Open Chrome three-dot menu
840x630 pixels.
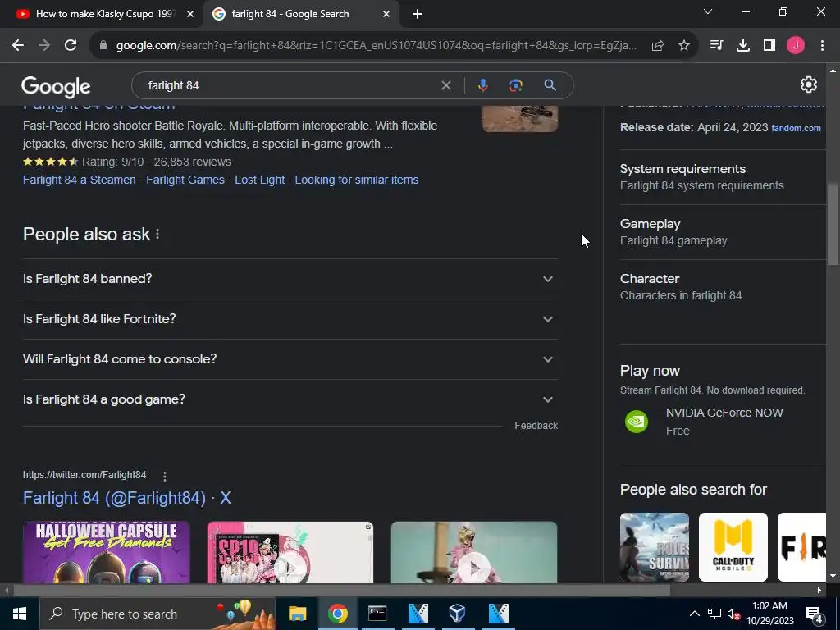tap(822, 46)
